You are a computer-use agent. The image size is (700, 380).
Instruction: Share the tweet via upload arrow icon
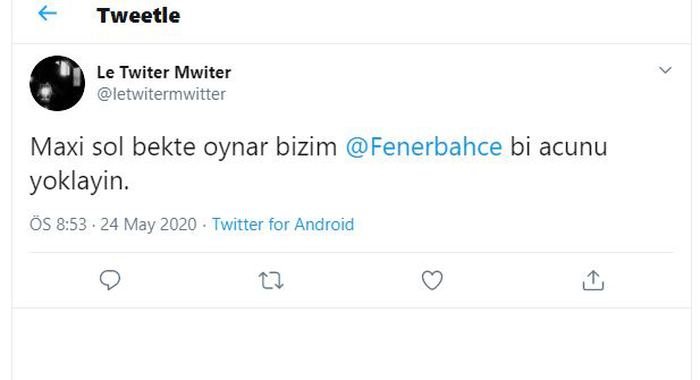(593, 280)
